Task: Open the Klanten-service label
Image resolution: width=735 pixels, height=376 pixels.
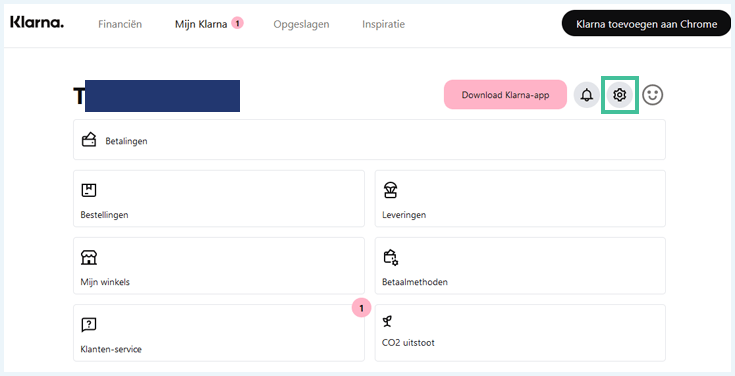Action: tap(111, 349)
